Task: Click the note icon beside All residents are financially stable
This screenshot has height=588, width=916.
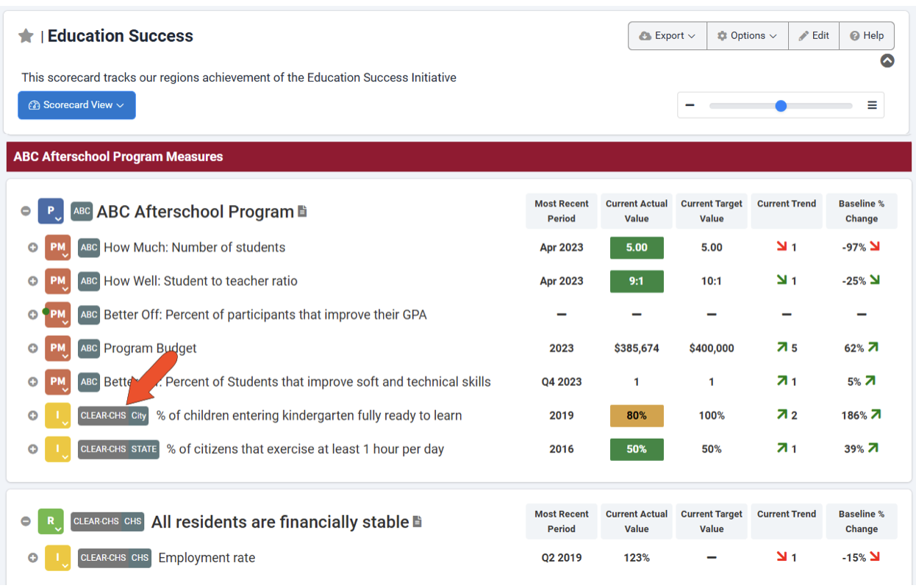Action: pos(418,522)
